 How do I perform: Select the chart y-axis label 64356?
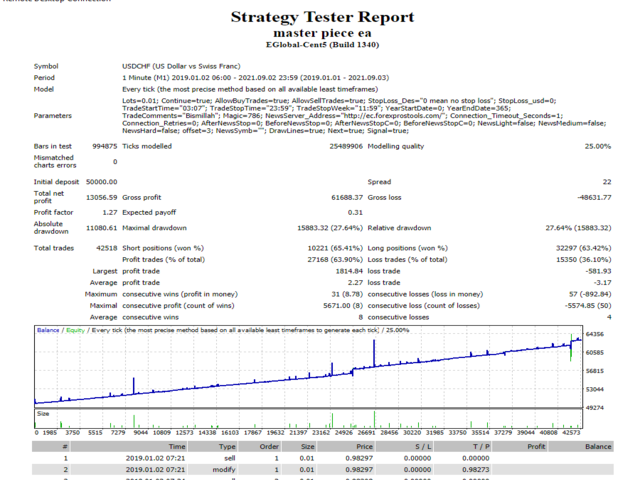click(595, 334)
